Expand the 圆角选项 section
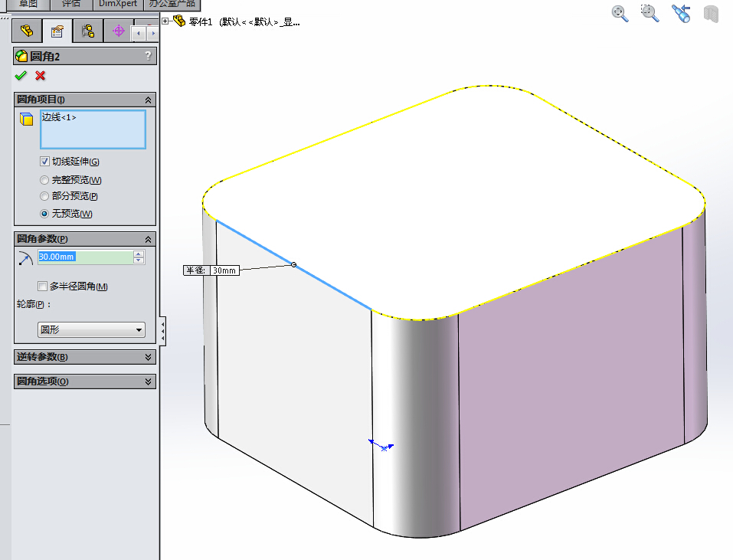 click(148, 382)
